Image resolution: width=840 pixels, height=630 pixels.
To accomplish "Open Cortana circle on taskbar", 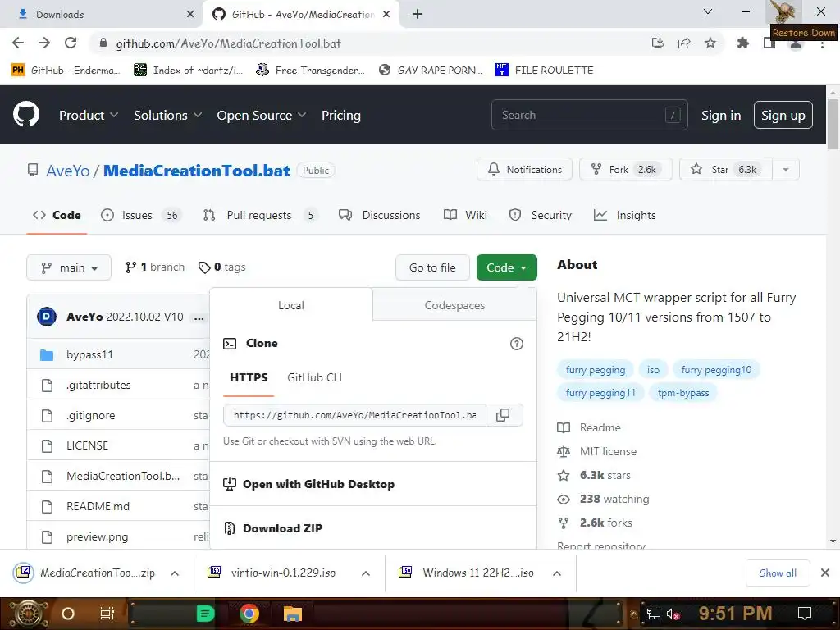I will pyautogui.click(x=68, y=614).
